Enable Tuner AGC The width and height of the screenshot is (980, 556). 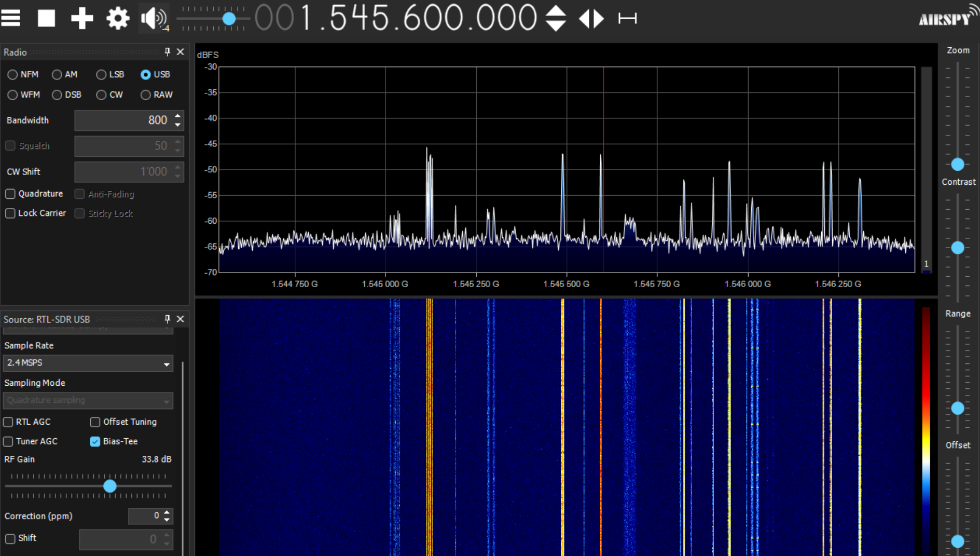coord(8,441)
